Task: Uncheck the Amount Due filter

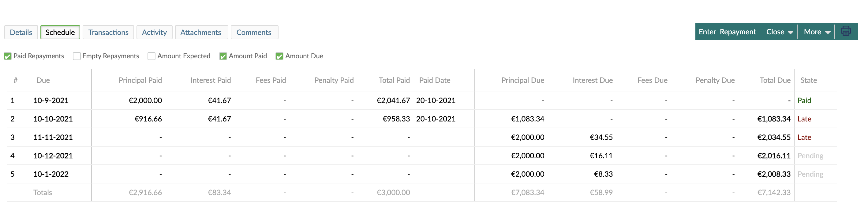Action: pyautogui.click(x=279, y=56)
